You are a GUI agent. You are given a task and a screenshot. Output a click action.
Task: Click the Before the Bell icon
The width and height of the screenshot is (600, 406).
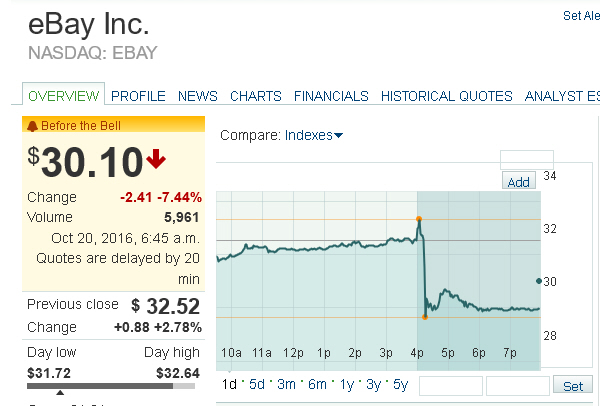32,126
